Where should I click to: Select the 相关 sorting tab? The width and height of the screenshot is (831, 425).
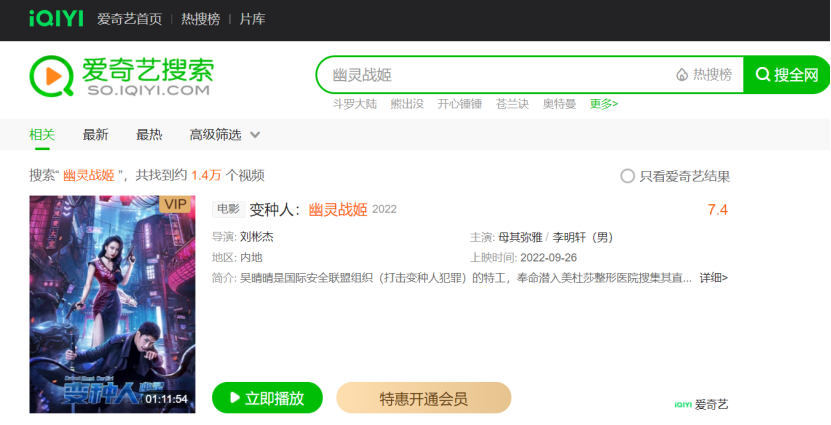click(x=42, y=135)
